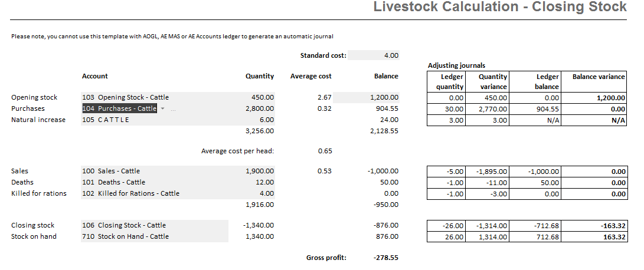Click the 105 CATTLE account field
This screenshot has width=644, height=270.
pyautogui.click(x=106, y=120)
